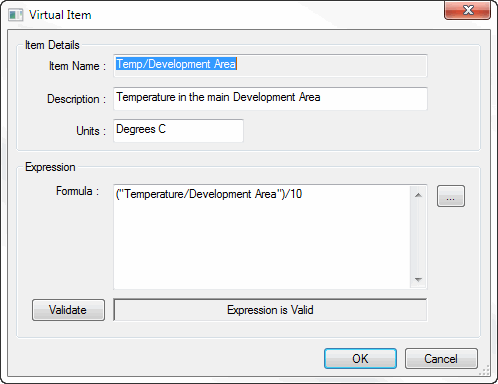Click the Expression is Valid status box

pyautogui.click(x=270, y=310)
